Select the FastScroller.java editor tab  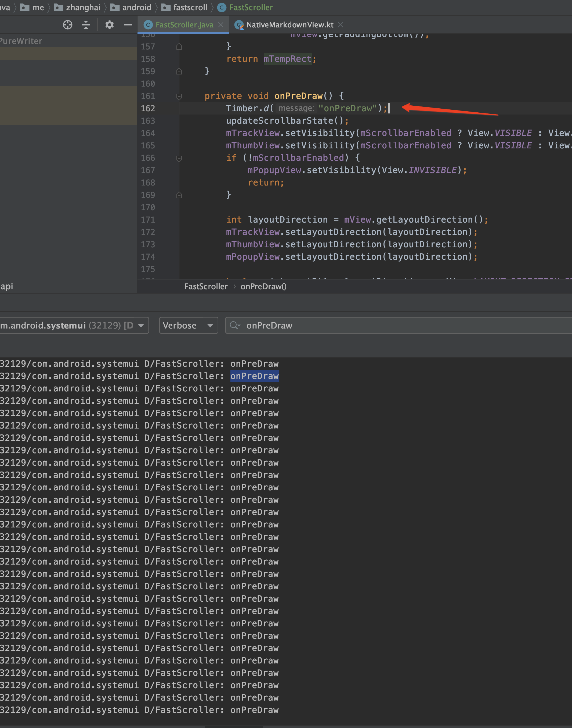[184, 24]
